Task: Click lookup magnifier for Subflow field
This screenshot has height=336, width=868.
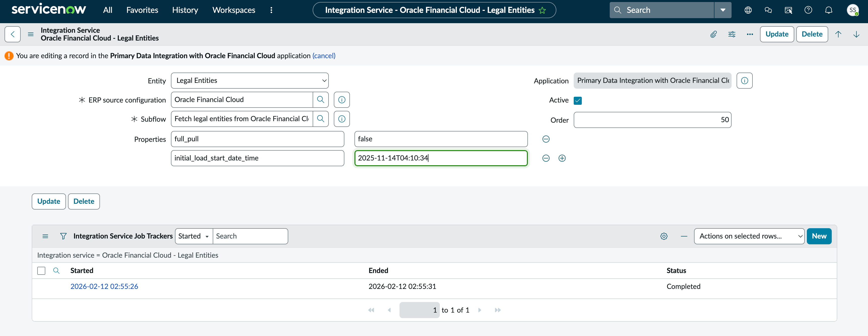Action: [320, 119]
